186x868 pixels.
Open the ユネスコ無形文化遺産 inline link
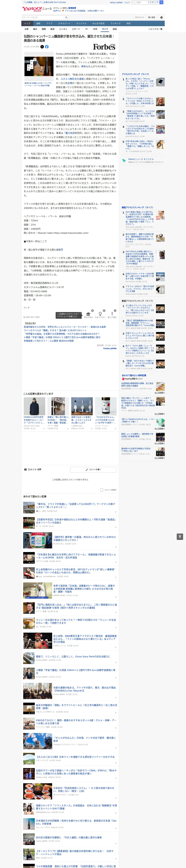73,79
